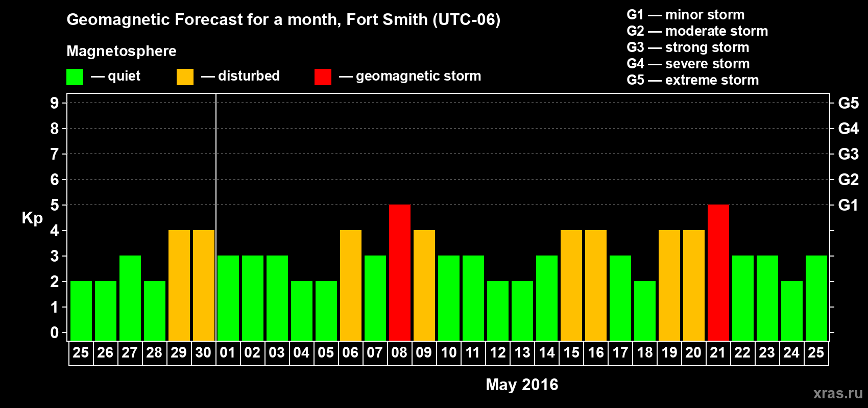Click the green bar for day 18

[645, 311]
